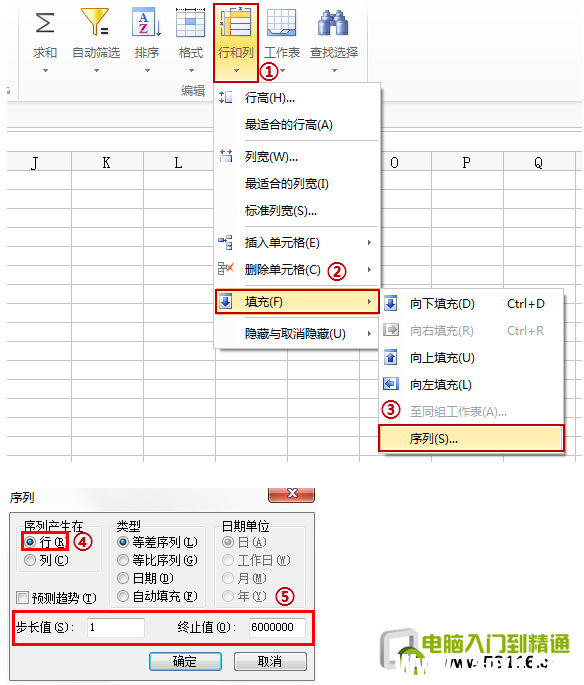584x685 pixels.
Task: Click the 格式 format icon
Action: pyautogui.click(x=190, y=23)
